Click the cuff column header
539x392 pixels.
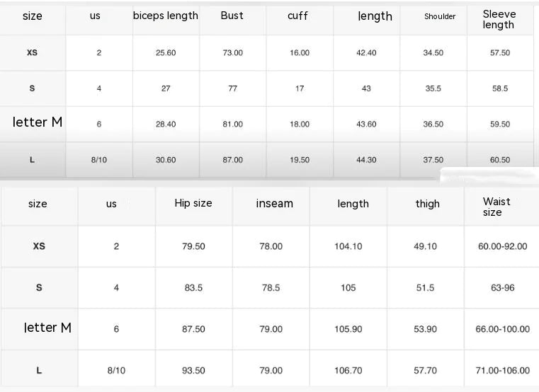pos(297,16)
